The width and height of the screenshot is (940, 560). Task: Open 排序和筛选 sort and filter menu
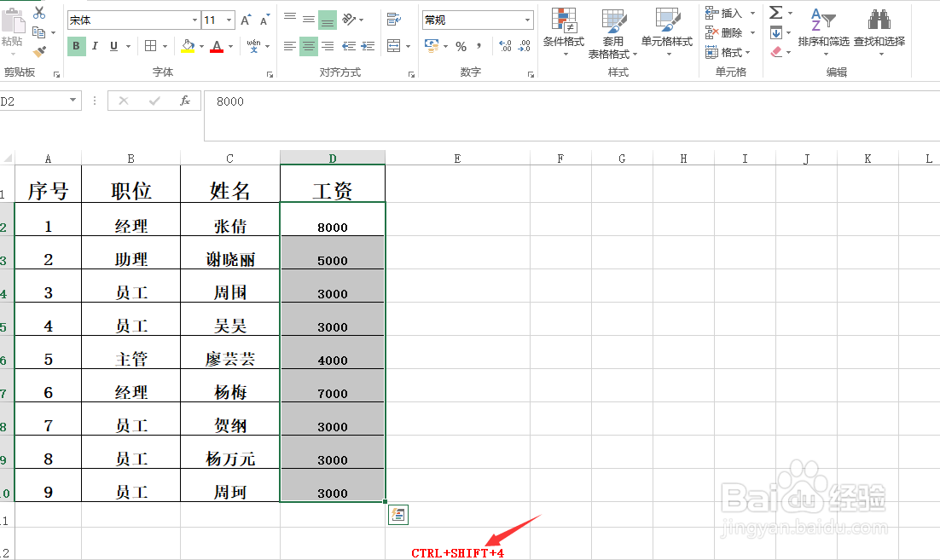(824, 32)
